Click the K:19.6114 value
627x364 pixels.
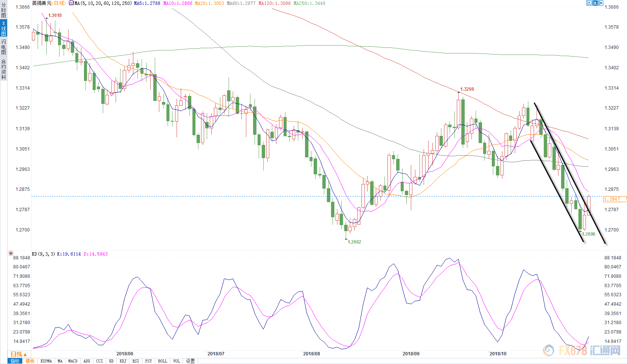click(69, 254)
